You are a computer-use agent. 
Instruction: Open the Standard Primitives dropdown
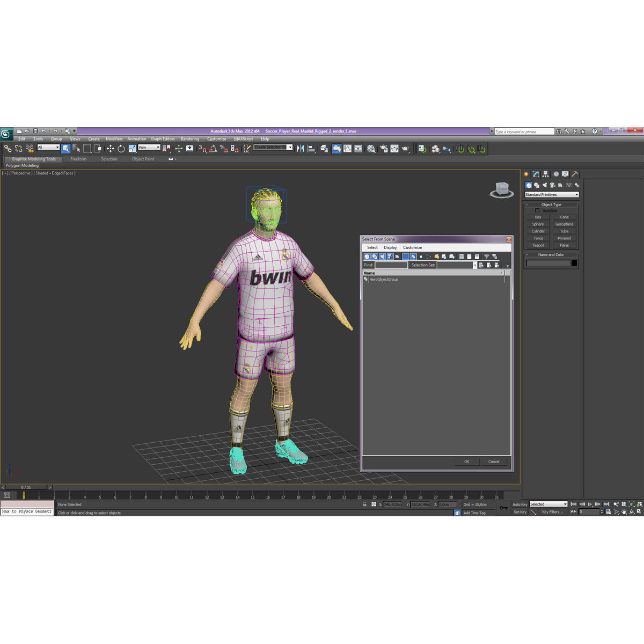[552, 194]
